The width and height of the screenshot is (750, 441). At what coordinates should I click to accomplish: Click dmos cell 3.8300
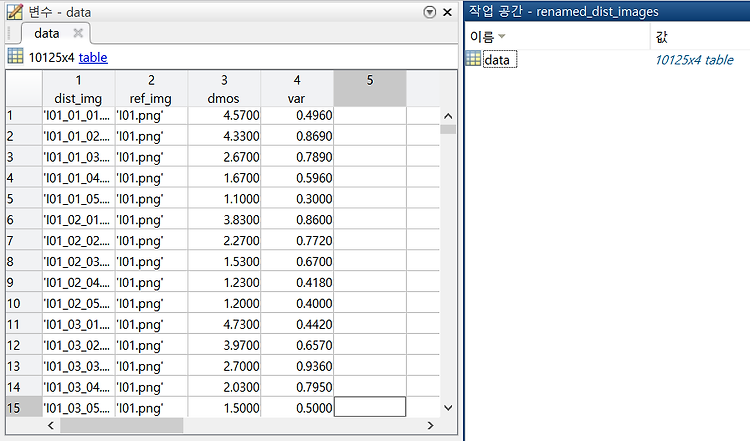(224, 220)
